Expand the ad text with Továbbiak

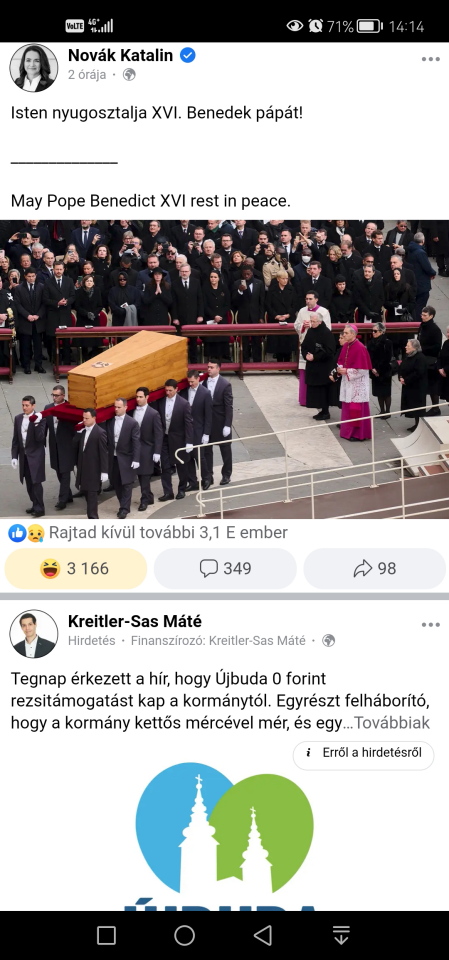click(x=392, y=723)
